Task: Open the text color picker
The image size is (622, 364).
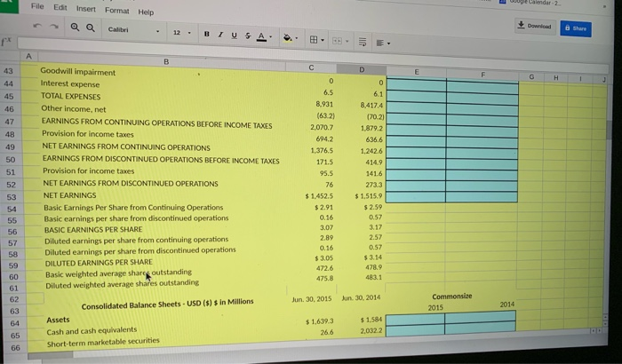Action: point(261,37)
